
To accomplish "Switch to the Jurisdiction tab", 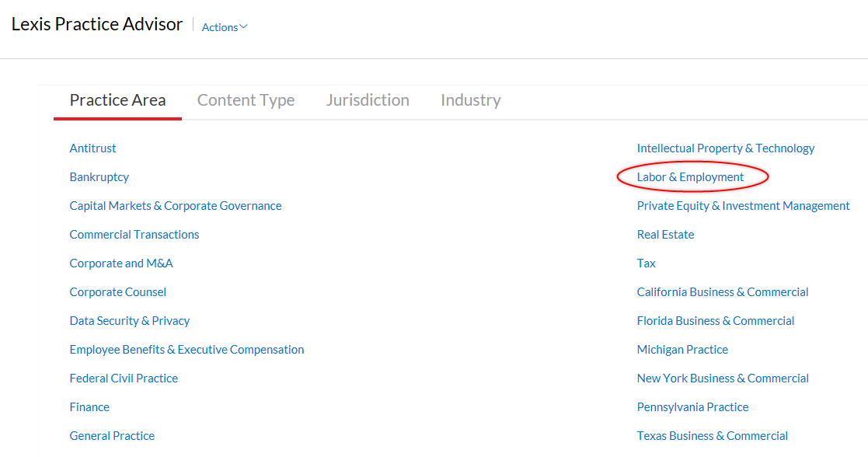I will pyautogui.click(x=368, y=100).
